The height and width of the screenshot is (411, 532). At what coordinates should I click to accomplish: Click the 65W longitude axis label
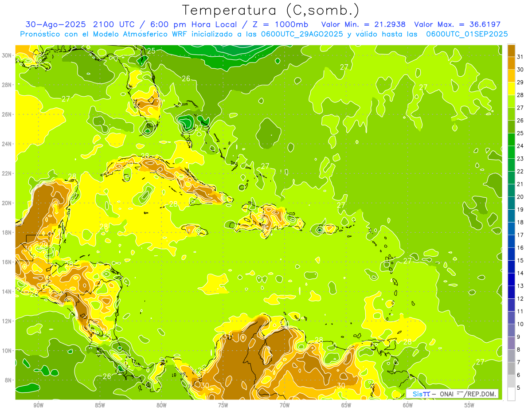tap(346, 406)
